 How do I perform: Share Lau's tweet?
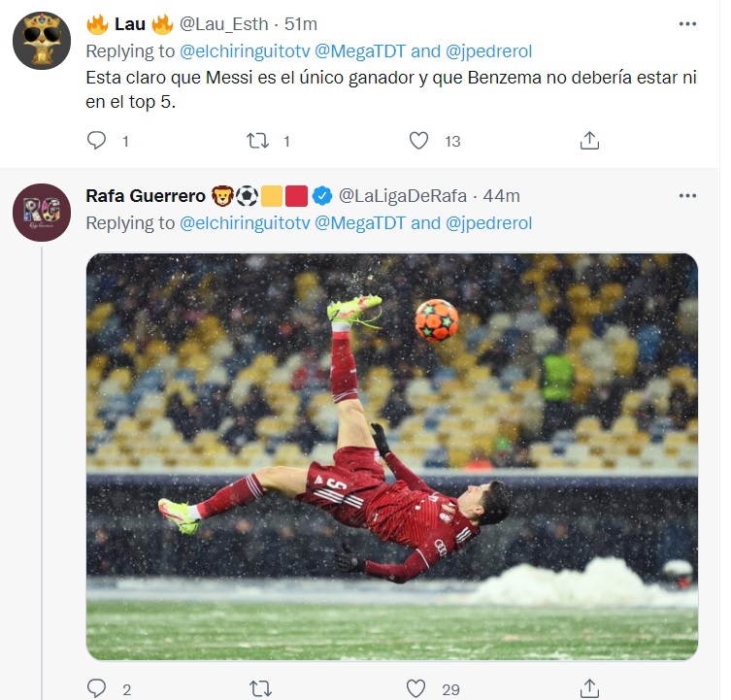589,141
